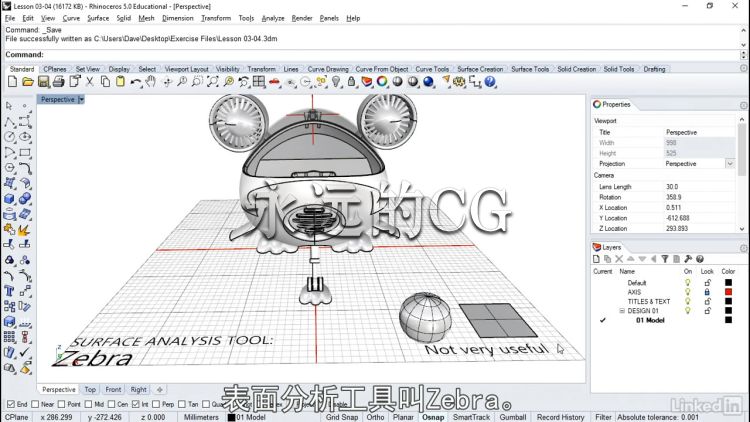Change the AXIS layer red color swatch

coord(728,292)
